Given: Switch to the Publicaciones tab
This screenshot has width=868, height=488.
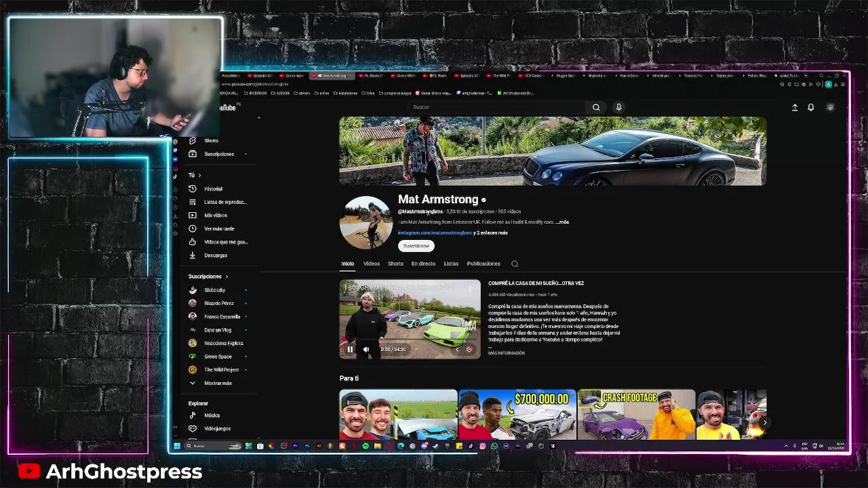Looking at the screenshot, I should [484, 264].
